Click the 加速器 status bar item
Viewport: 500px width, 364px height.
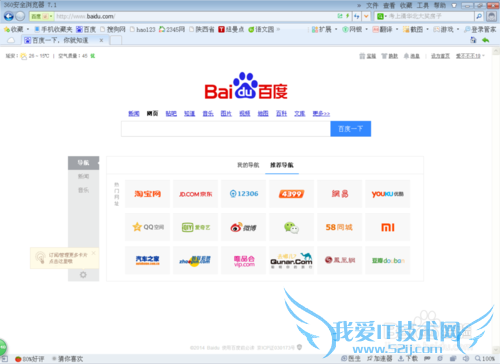click(379, 359)
